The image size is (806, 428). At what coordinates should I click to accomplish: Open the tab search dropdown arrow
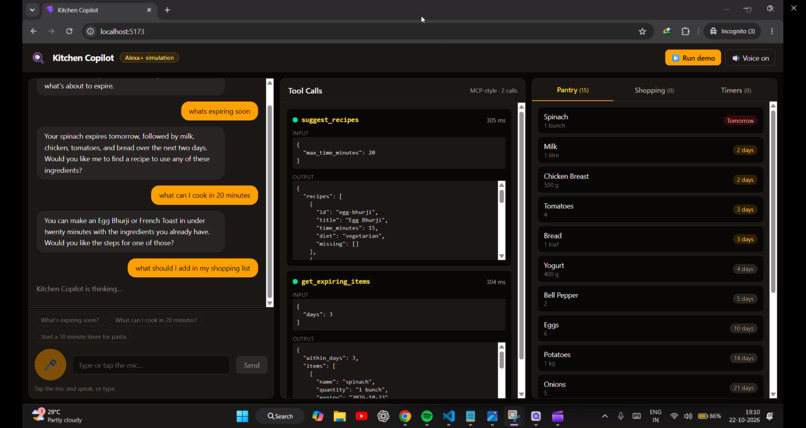click(32, 10)
